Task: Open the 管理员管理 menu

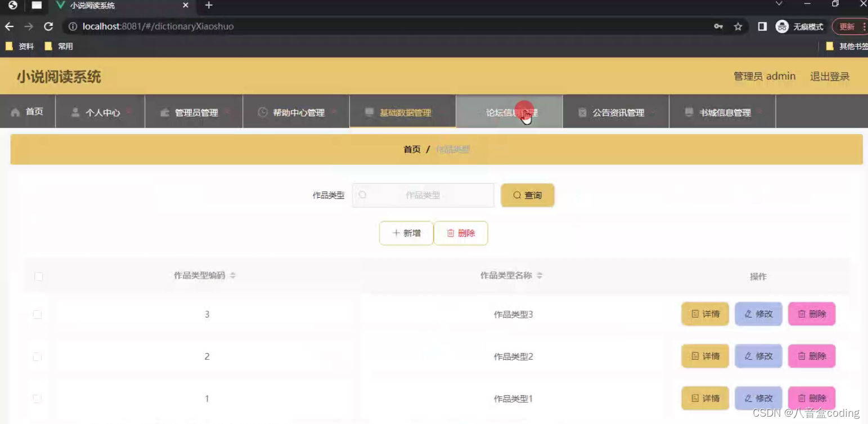Action: click(x=194, y=112)
